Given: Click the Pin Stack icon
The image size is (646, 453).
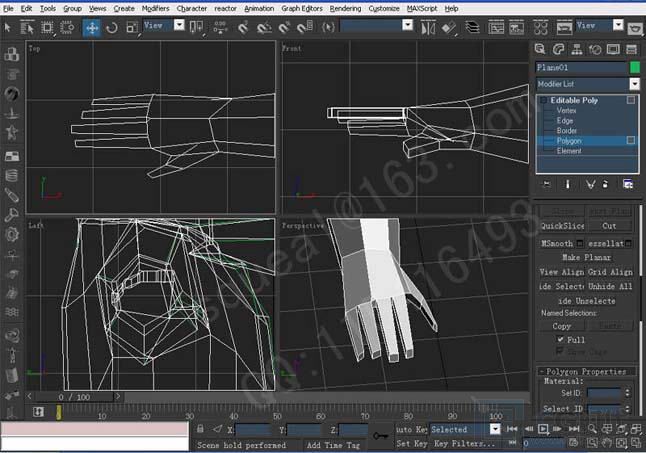Looking at the screenshot, I should 546,184.
